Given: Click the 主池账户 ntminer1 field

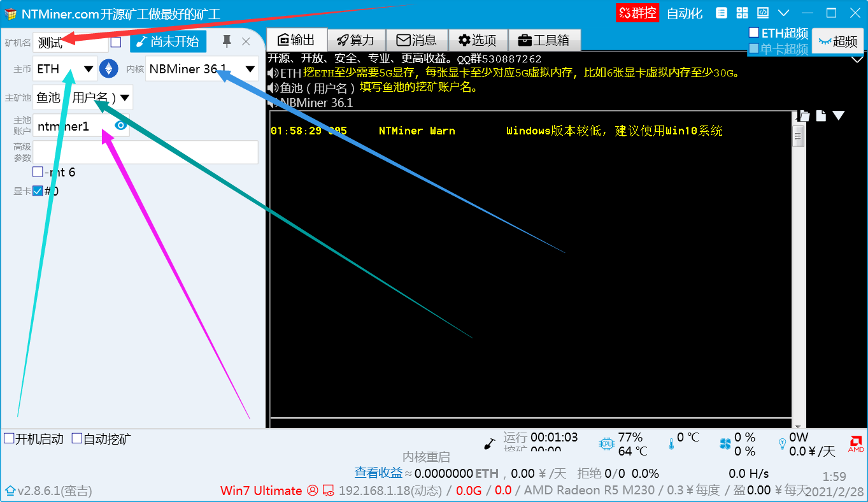Looking at the screenshot, I should click(81, 126).
